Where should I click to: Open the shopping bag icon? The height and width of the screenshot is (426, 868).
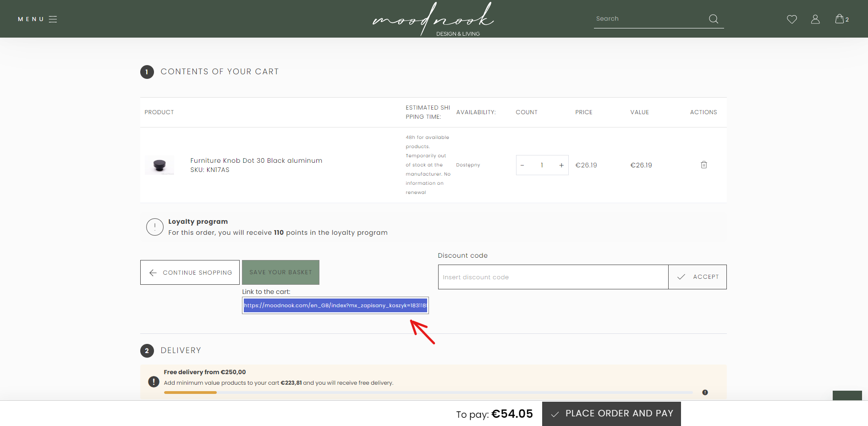(x=840, y=19)
